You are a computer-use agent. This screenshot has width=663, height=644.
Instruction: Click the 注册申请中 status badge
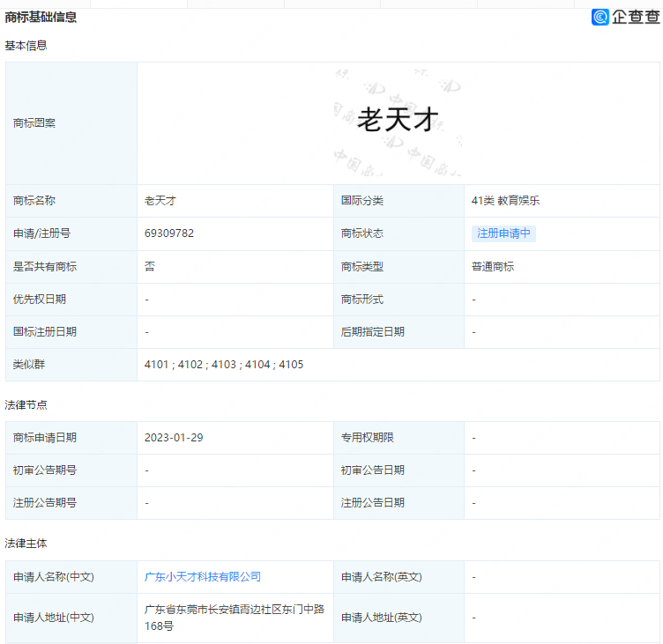click(503, 233)
